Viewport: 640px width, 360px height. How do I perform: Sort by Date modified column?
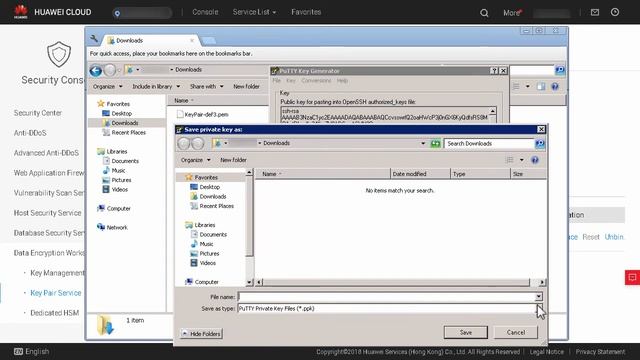(420, 174)
